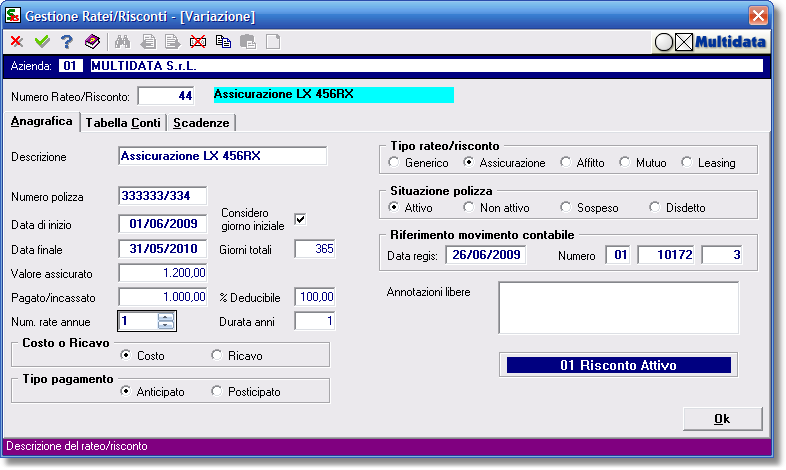Click the % Deducibile field
Screen dimensions: 786x470
(315, 297)
